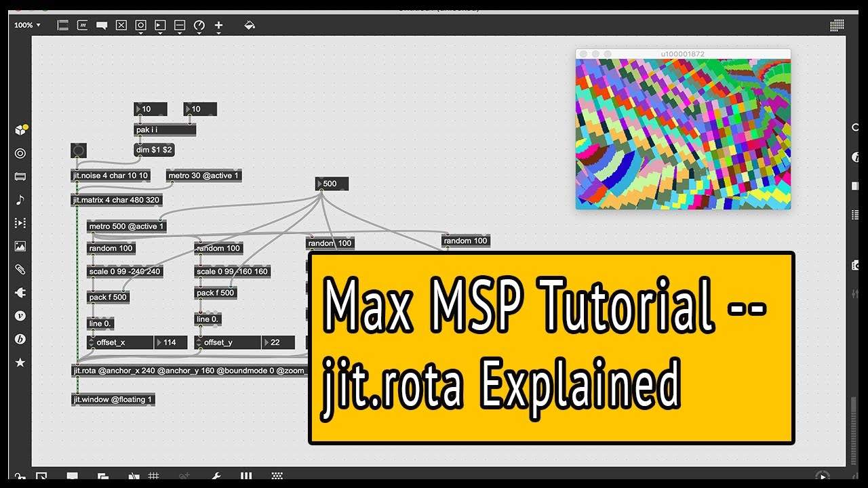This screenshot has height=488, width=868.
Task: Click the stepper arrows on offset_y
Action: tap(199, 343)
